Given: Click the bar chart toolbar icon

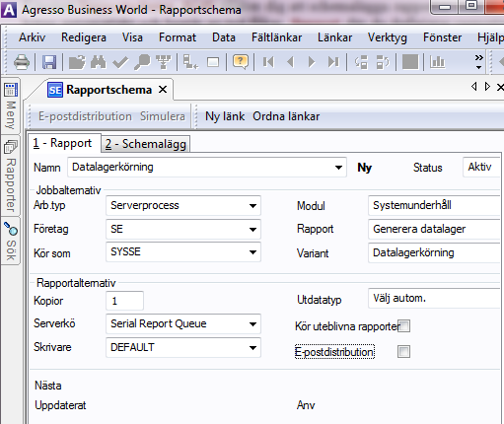Looking at the screenshot, I should click(x=438, y=62).
